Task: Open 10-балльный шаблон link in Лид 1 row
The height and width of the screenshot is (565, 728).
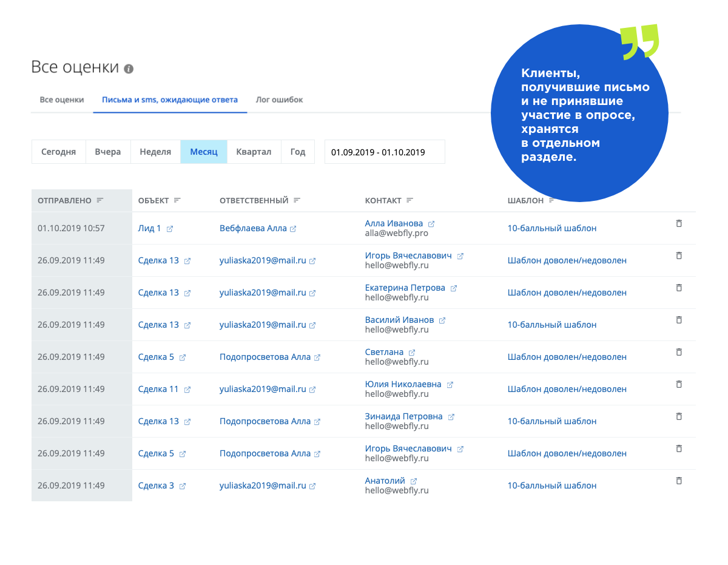Action: [x=552, y=228]
